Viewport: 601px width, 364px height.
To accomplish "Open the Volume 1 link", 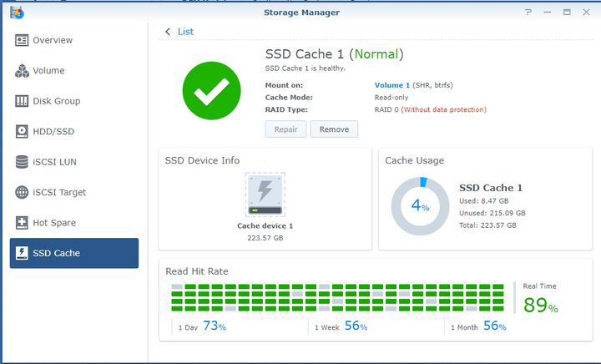I will coord(391,85).
